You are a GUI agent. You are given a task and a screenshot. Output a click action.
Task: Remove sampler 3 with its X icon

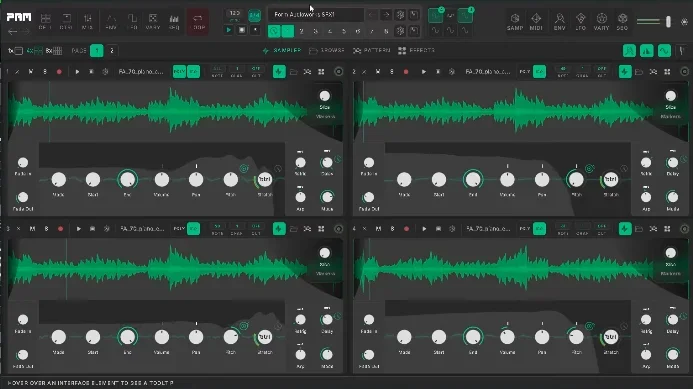click(x=19, y=229)
